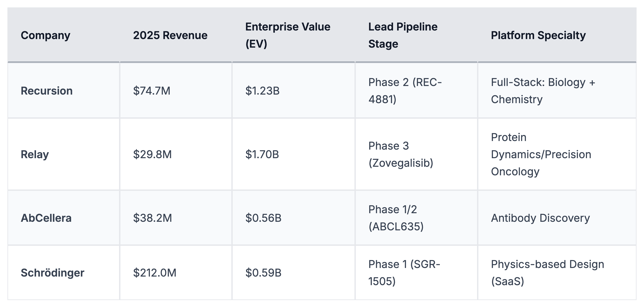Click Recursion's $74.7M revenue cell

tap(151, 91)
